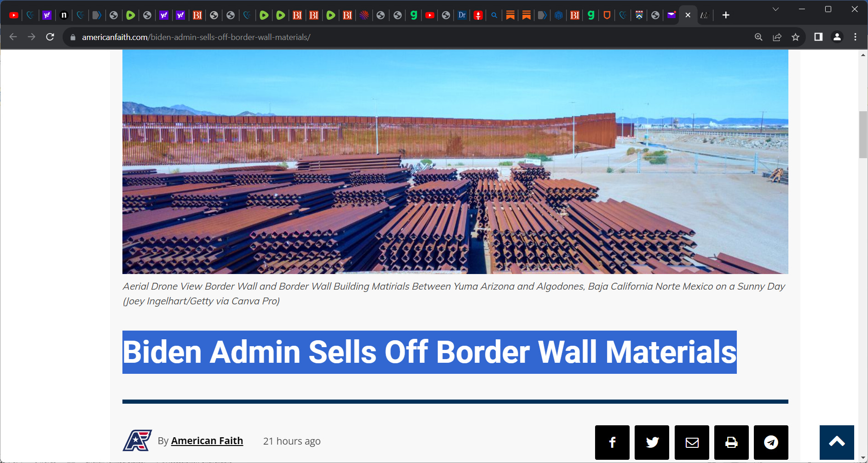868x463 pixels.
Task: Bookmark the page with the star
Action: click(x=796, y=37)
